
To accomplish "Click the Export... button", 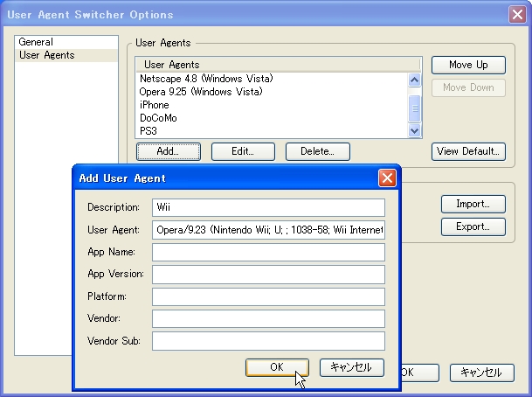I will (473, 226).
